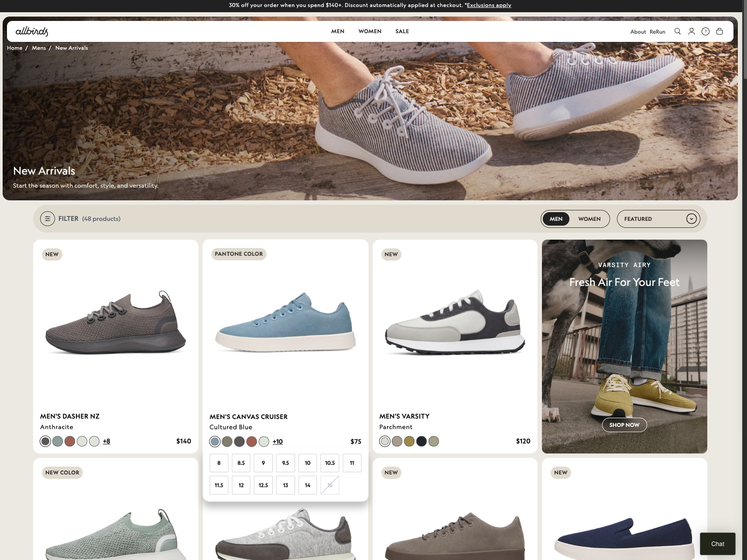Open Men's Canvas Cruiser shoe image
This screenshot has height=560, width=747.
point(285,323)
